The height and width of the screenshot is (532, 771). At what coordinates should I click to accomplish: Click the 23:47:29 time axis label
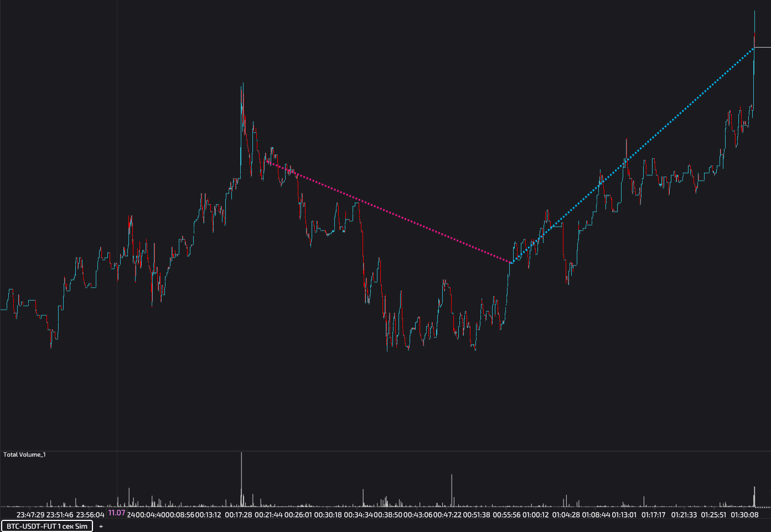click(x=30, y=514)
